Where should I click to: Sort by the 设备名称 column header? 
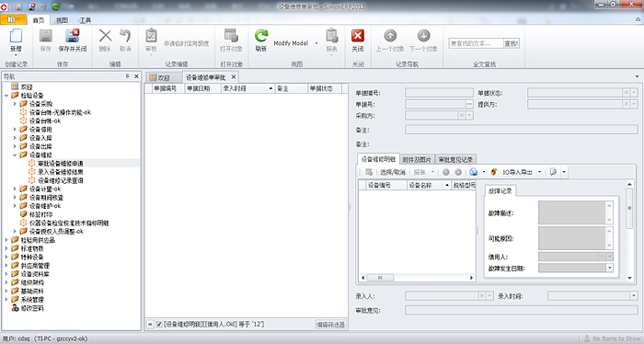tap(430, 185)
